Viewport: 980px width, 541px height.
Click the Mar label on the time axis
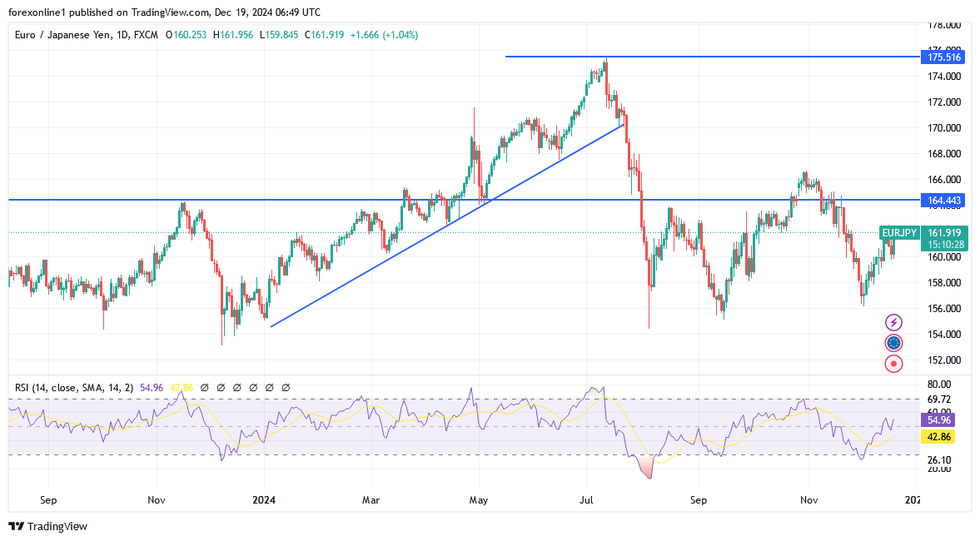(x=371, y=499)
